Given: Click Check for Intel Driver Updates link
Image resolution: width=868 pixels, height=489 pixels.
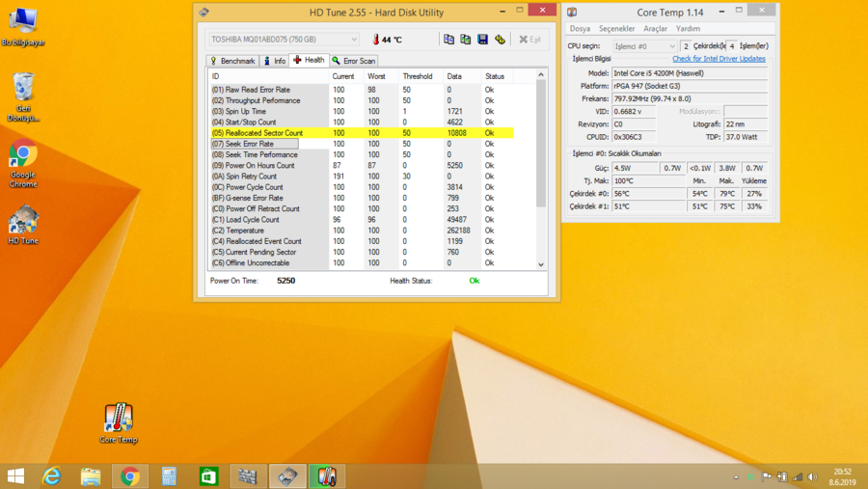Looking at the screenshot, I should pos(719,59).
